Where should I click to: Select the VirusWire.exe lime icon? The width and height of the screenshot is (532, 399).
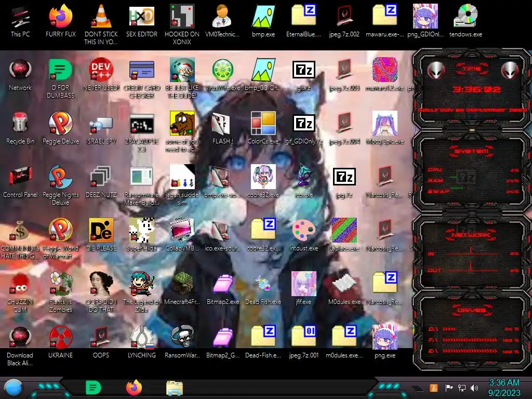[x=222, y=75]
